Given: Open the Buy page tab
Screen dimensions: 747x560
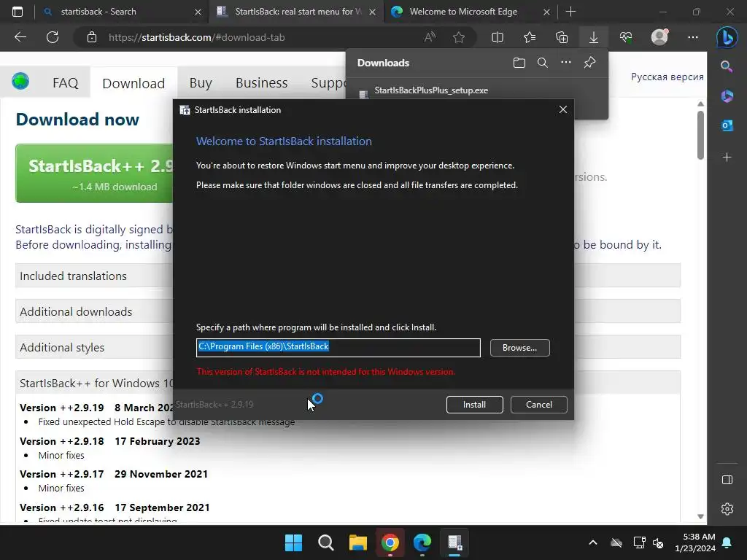Looking at the screenshot, I should [201, 83].
